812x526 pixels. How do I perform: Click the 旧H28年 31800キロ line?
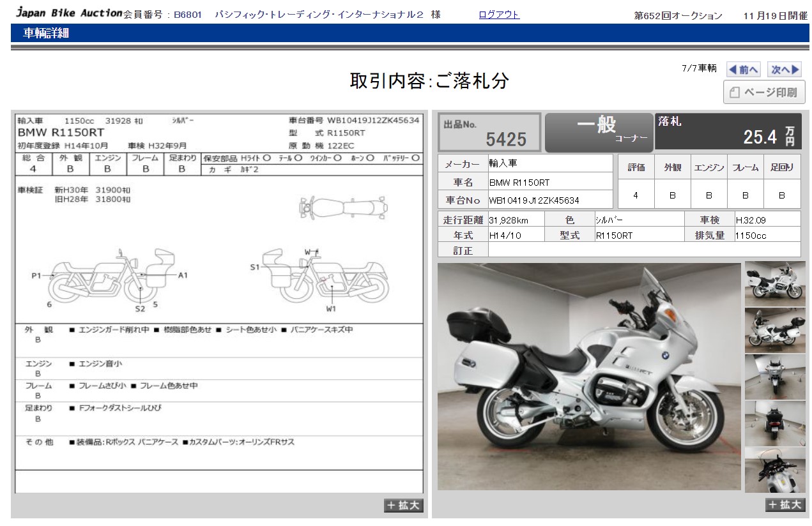(x=93, y=200)
